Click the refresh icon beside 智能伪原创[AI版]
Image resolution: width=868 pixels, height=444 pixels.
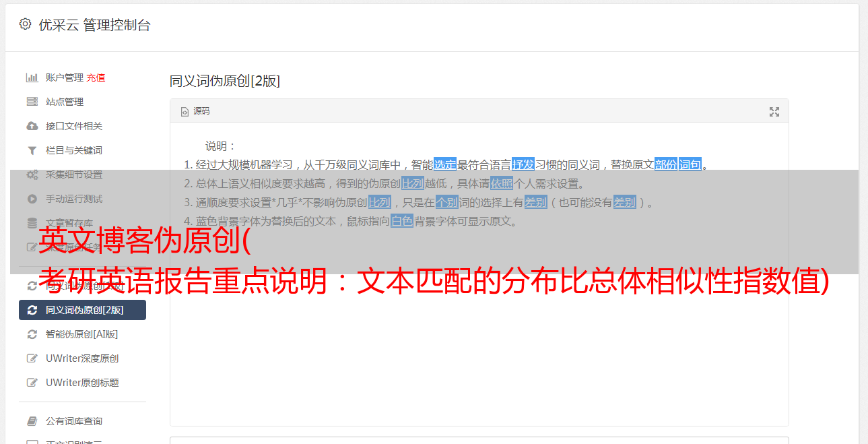[x=32, y=334]
